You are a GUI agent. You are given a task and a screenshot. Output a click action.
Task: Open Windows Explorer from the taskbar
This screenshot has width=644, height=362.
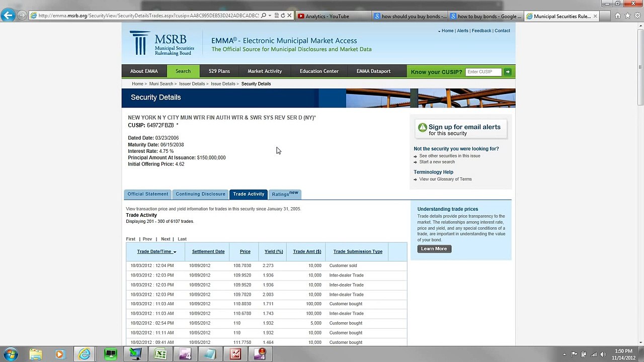(35, 354)
